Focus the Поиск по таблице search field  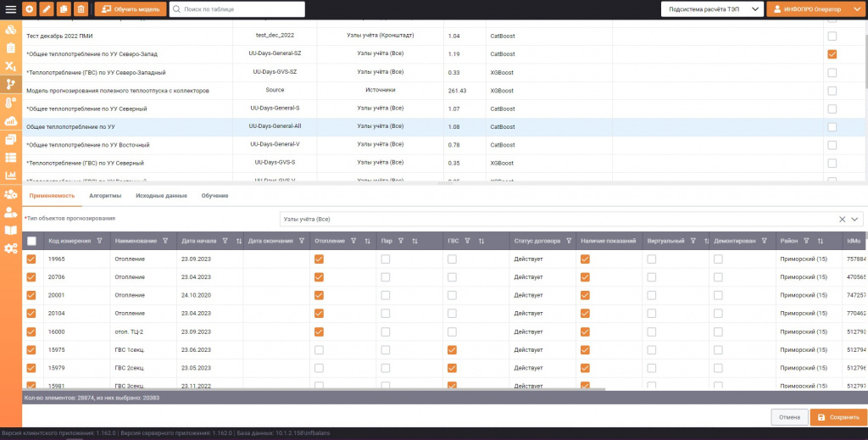237,9
